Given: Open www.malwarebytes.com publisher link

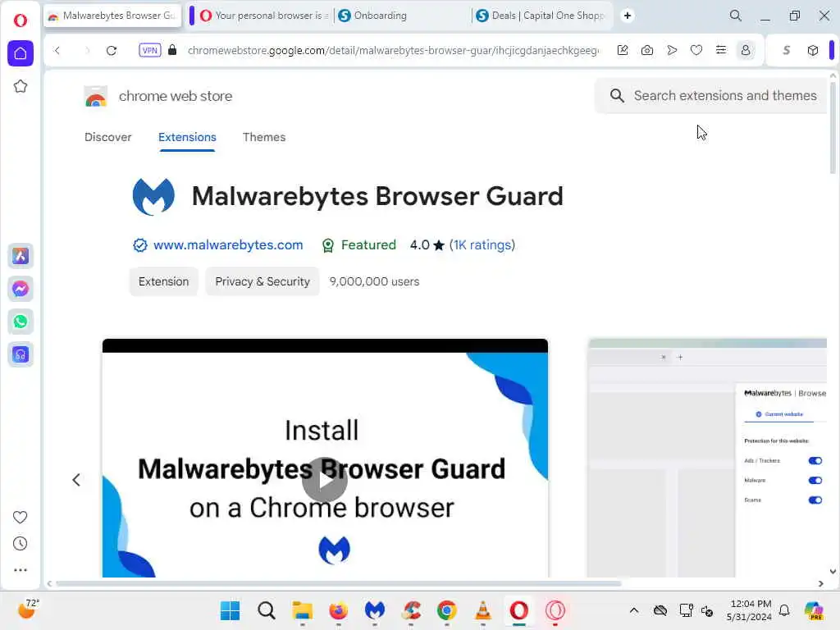Looking at the screenshot, I should pyautogui.click(x=228, y=244).
